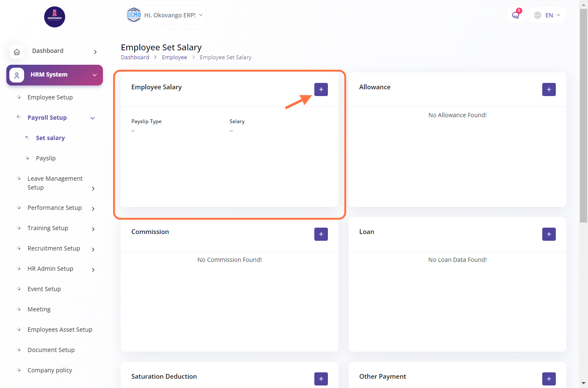The height and width of the screenshot is (388, 588).
Task: Expand Leave Management Setup submenu
Action: click(93, 189)
